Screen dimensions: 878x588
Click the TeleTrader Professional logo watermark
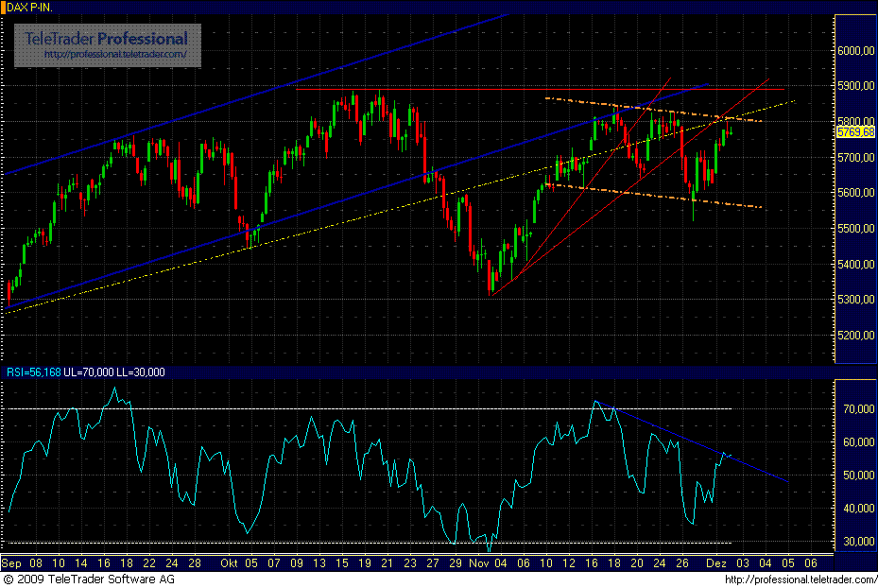click(106, 40)
